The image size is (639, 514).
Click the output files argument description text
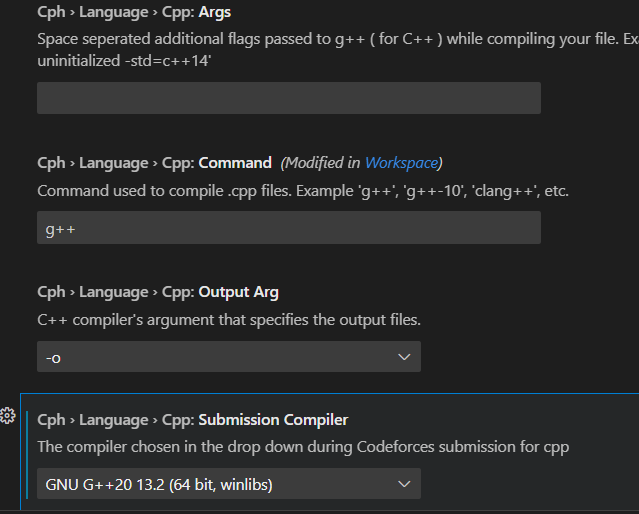click(x=229, y=320)
